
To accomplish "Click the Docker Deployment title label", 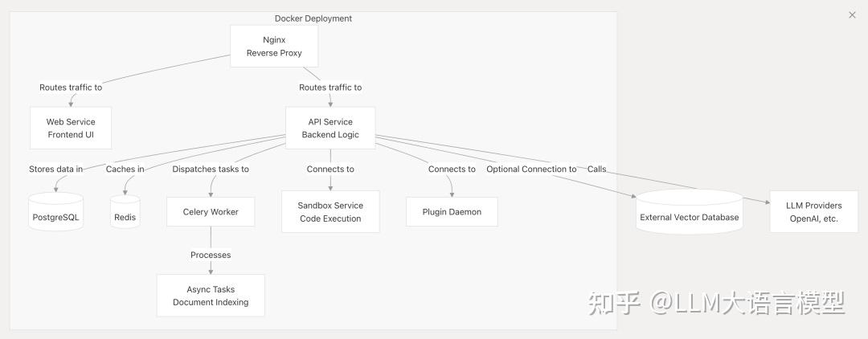I will point(313,18).
